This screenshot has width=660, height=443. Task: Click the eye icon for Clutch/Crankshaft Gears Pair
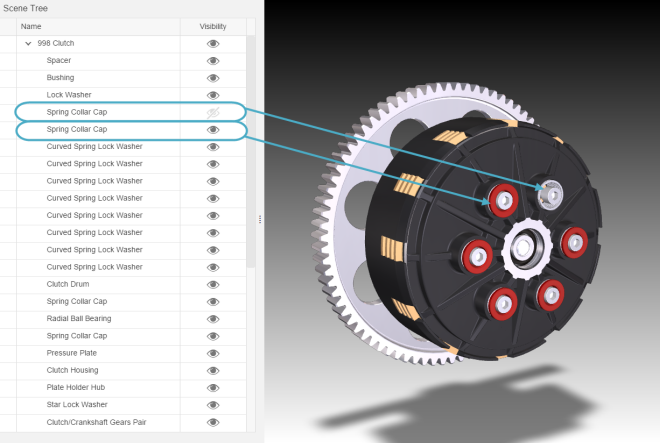tap(213, 422)
